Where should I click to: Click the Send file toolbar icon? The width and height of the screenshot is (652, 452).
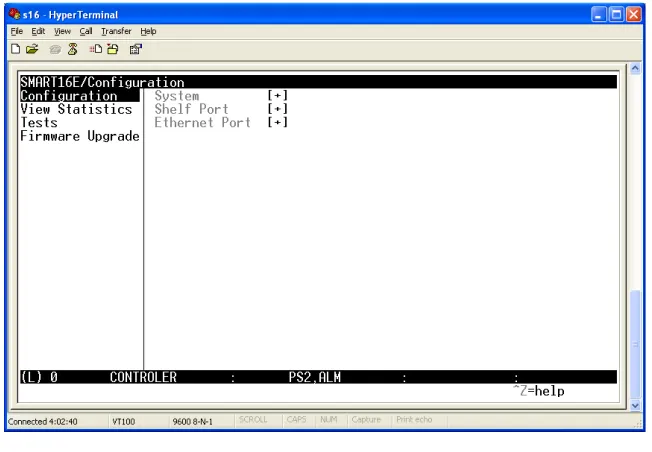pos(96,49)
